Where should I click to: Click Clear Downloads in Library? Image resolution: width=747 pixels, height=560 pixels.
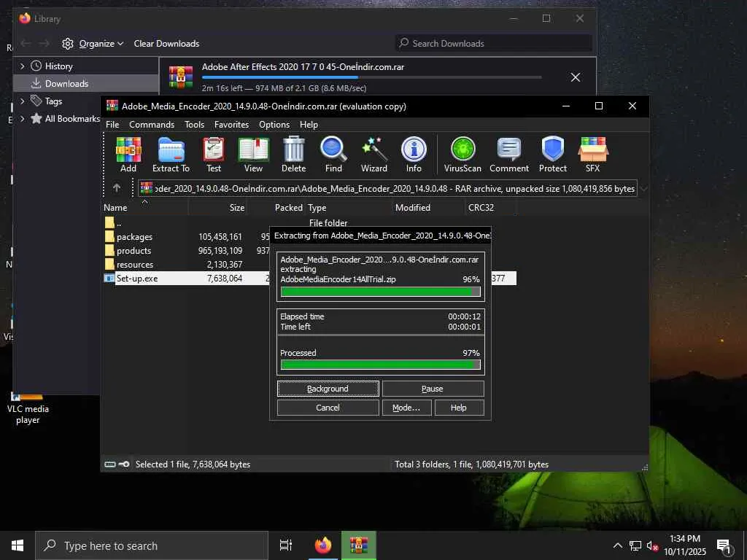coord(166,43)
